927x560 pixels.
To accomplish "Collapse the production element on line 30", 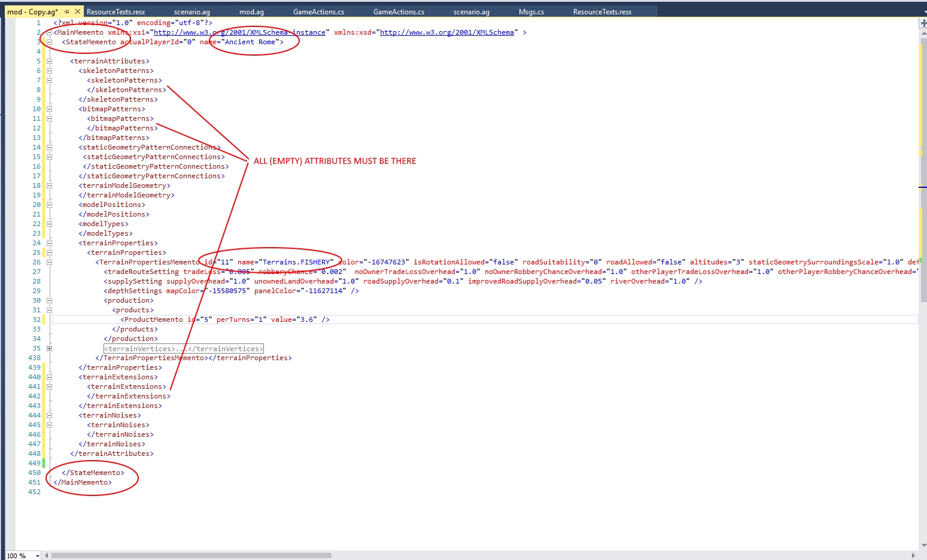I will pyautogui.click(x=49, y=300).
